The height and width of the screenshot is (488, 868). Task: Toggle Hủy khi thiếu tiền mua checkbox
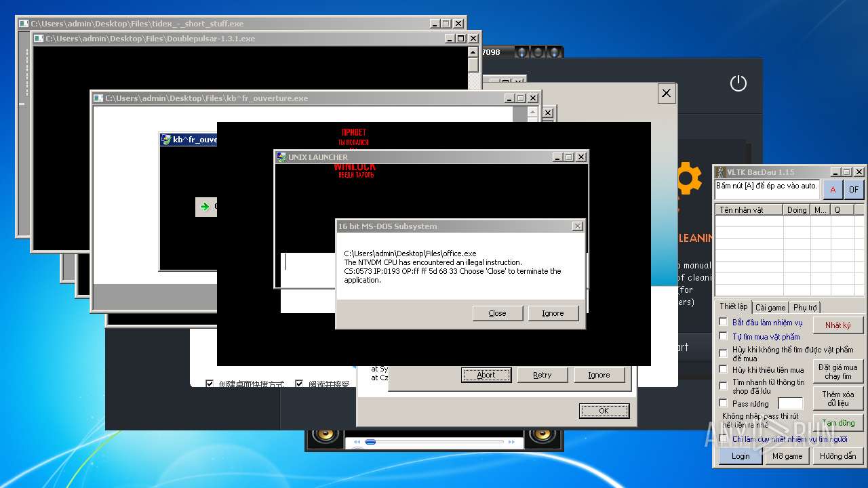723,369
